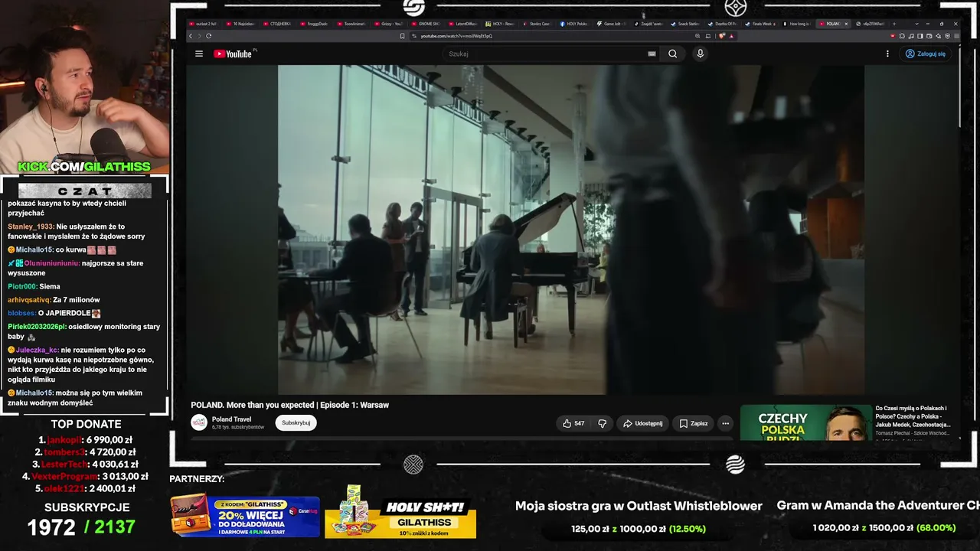Bookmark this page in the browser
The image size is (980, 551).
click(x=402, y=36)
